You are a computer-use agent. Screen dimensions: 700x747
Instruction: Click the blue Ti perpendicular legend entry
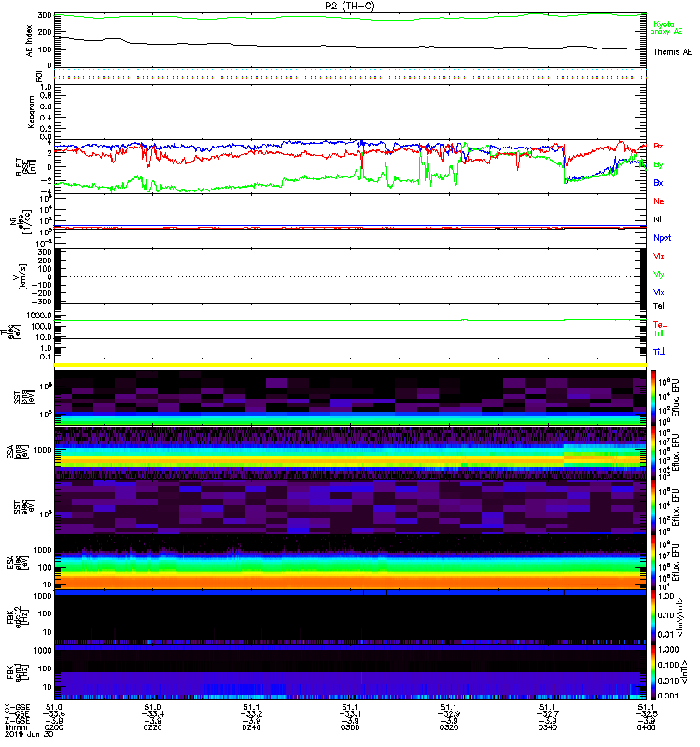(x=659, y=352)
